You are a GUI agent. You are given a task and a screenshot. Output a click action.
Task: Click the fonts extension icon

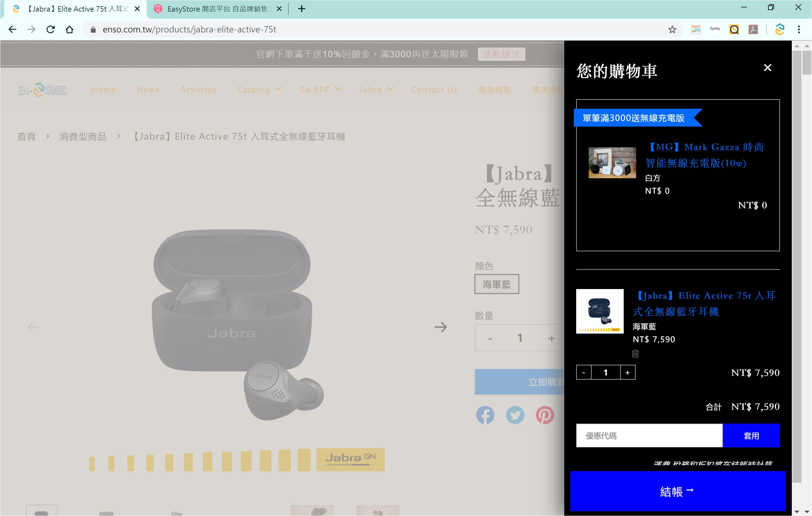click(x=715, y=29)
